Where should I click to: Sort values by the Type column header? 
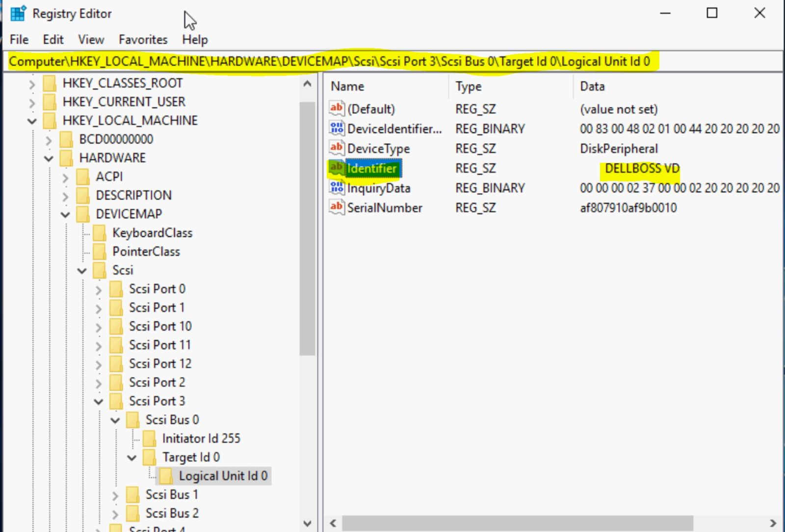point(468,86)
